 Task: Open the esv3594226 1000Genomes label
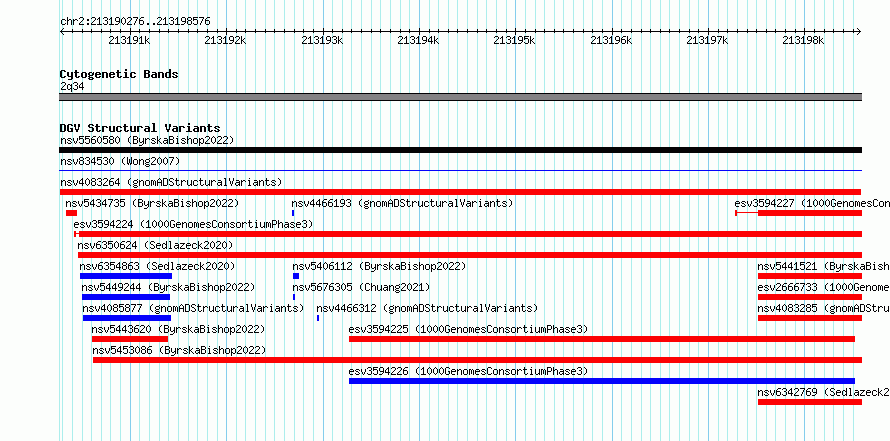click(468, 371)
